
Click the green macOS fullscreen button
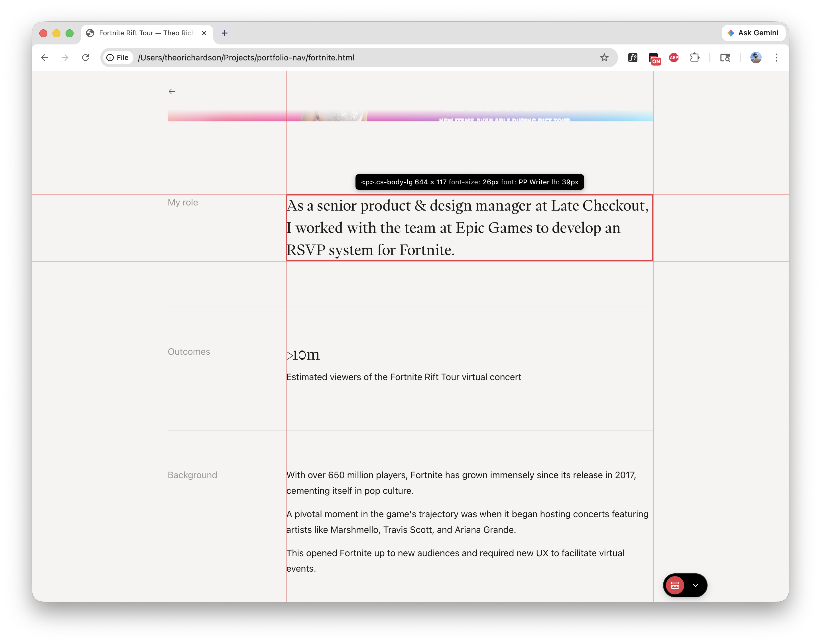pos(69,33)
